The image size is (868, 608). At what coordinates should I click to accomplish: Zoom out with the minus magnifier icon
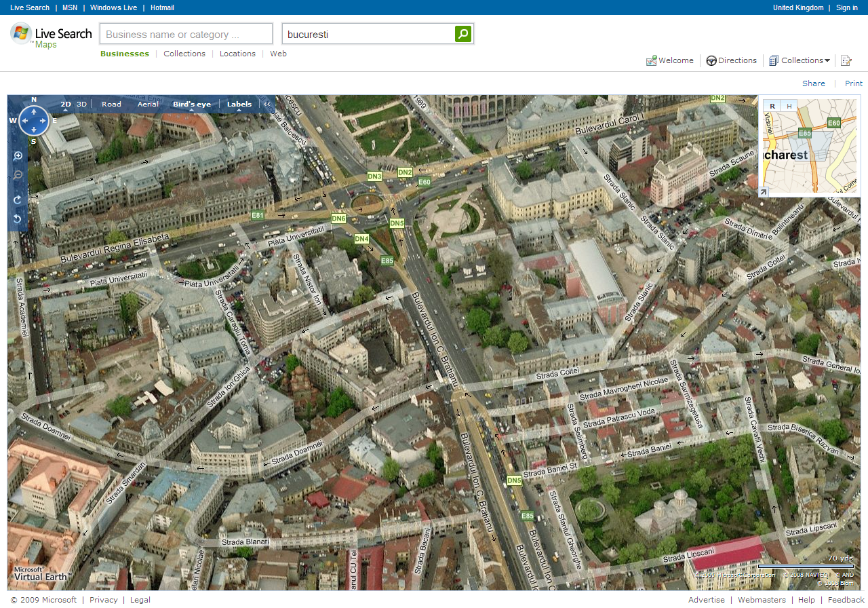[x=18, y=175]
